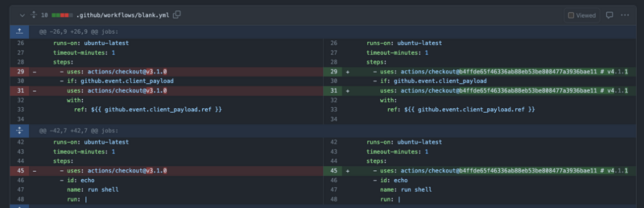Viewport: 644px width, 208px height.
Task: Click the .github/workflows/blank.yml file name
Action: pyautogui.click(x=122, y=15)
